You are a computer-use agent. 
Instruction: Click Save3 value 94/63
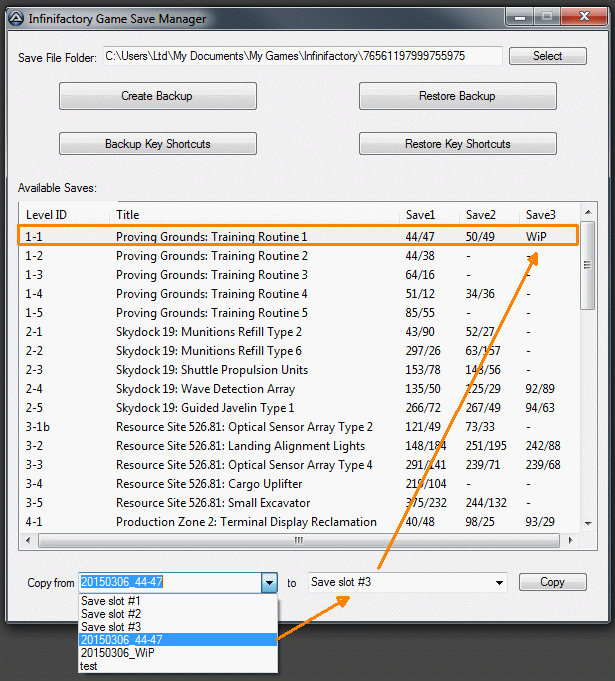tap(540, 408)
